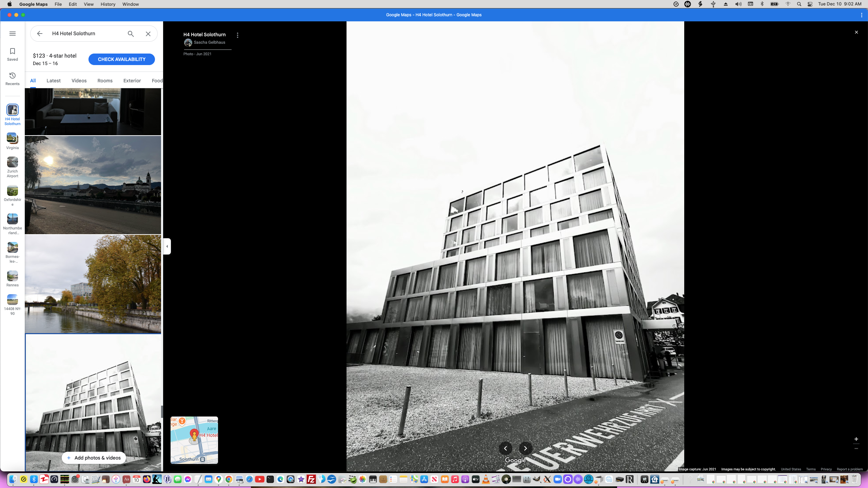Viewport: 868px width, 488px height.
Task: Open the Window menu in the menu bar
Action: 130,4
